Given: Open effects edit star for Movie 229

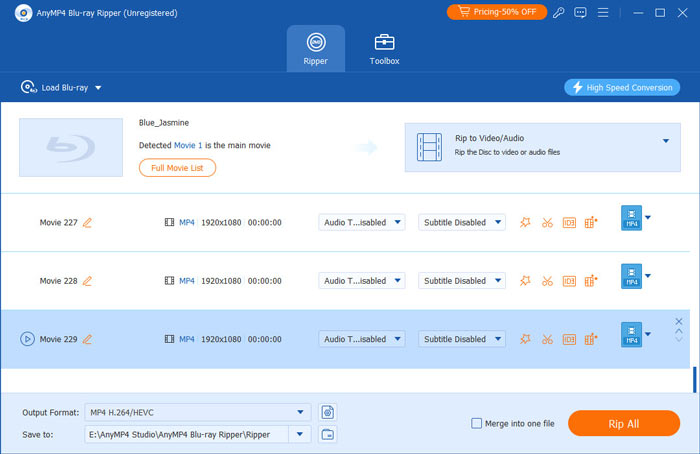Looking at the screenshot, I should pos(525,339).
